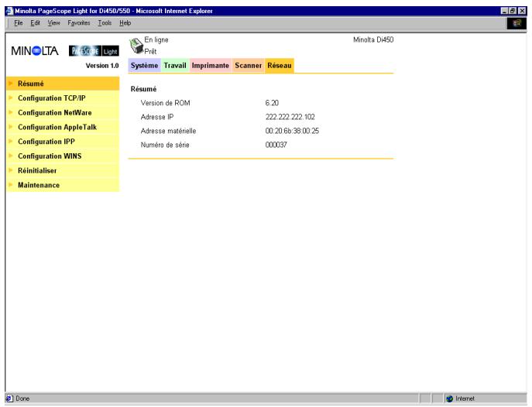Click the Prêt status text
Viewport: 532px width, 407px height.
pyautogui.click(x=150, y=52)
